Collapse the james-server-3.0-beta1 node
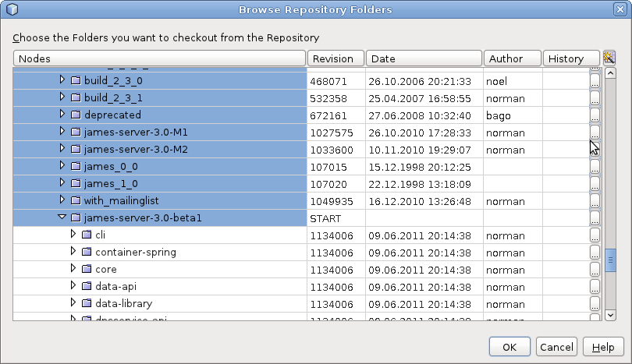Viewport: 632px width, 364px height. pyautogui.click(x=63, y=218)
